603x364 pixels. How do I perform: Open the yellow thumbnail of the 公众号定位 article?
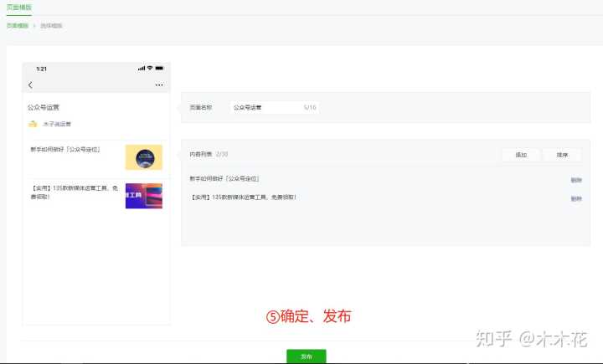coord(144,157)
